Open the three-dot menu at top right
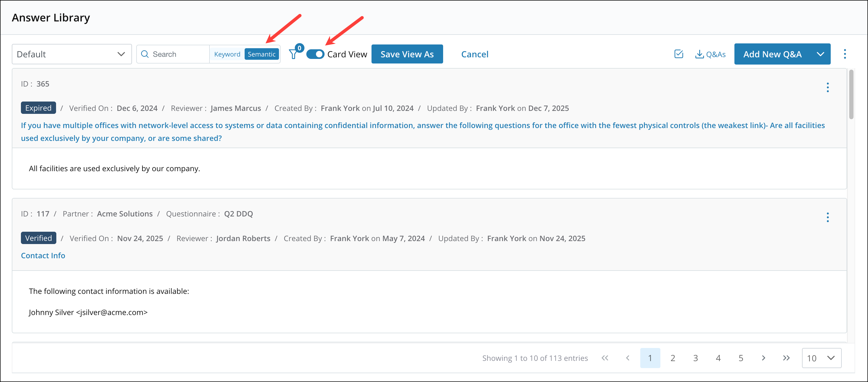Image resolution: width=868 pixels, height=382 pixels. tap(845, 54)
